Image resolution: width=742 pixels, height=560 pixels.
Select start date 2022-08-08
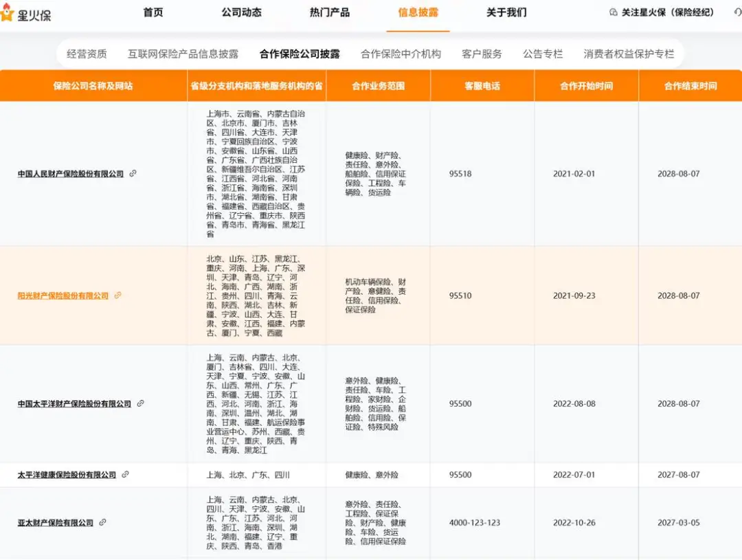(574, 404)
